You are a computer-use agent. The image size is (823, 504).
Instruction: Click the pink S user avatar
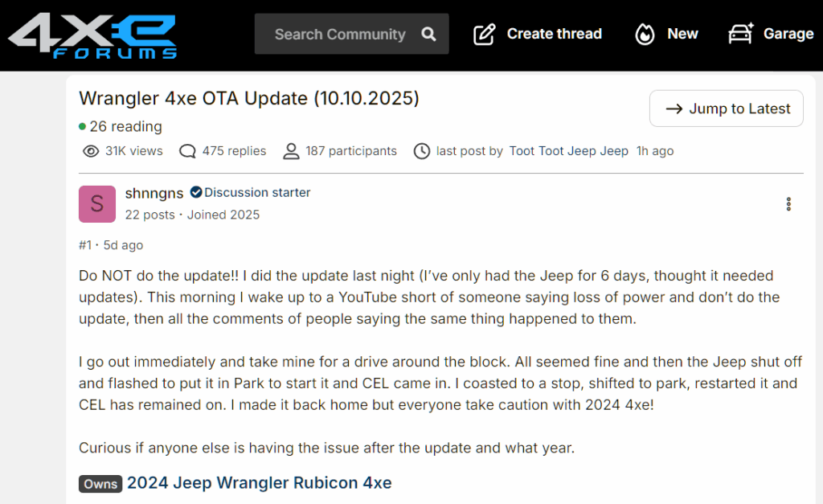click(x=97, y=204)
